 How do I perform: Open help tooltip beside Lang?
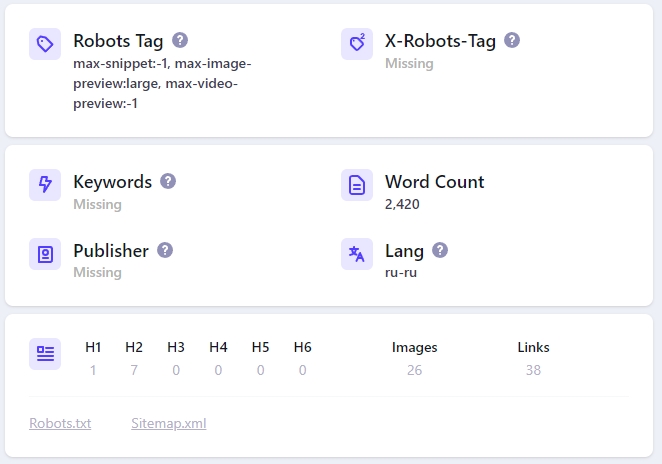(440, 250)
